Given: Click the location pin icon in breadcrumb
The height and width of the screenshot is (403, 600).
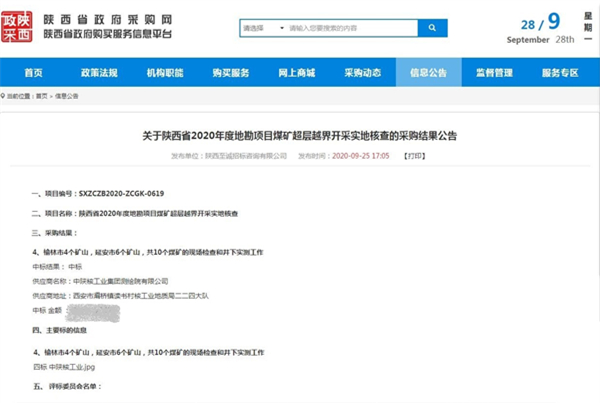Looking at the screenshot, I should tap(7, 96).
